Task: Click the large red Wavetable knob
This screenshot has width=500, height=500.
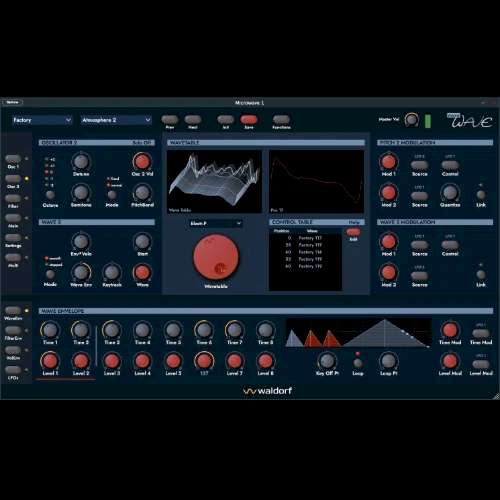Action: (216, 257)
